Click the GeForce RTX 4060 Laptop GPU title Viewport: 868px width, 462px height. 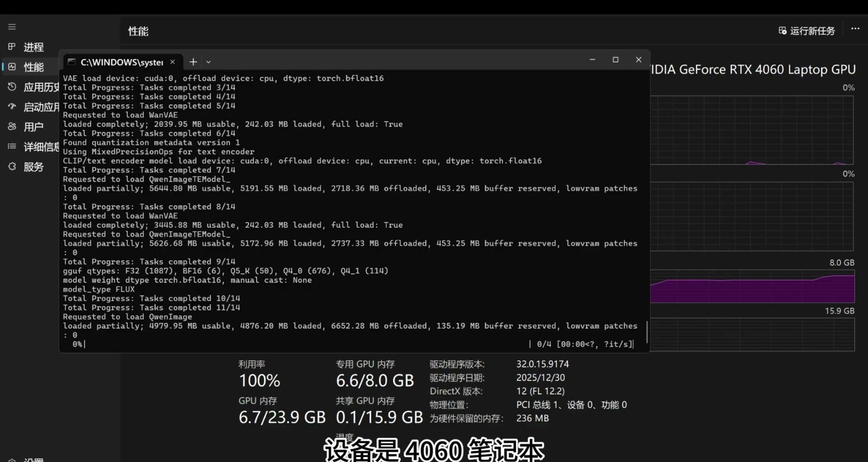754,70
